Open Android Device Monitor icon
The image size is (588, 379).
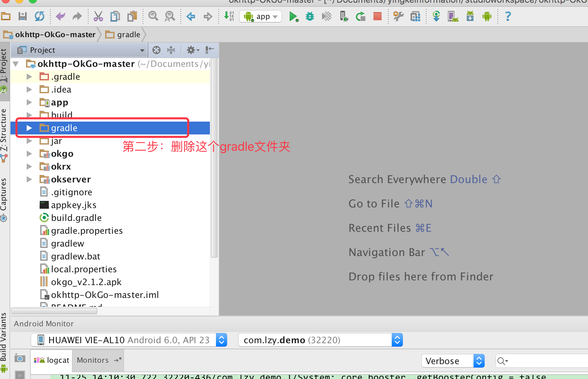pos(487,16)
